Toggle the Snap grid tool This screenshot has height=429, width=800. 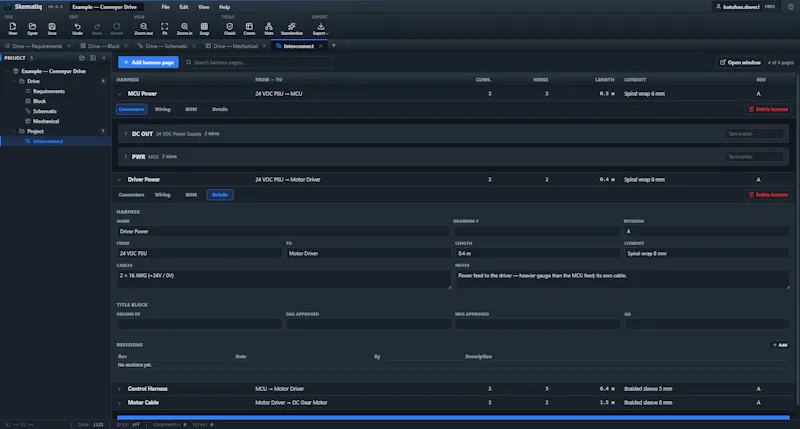204,29
